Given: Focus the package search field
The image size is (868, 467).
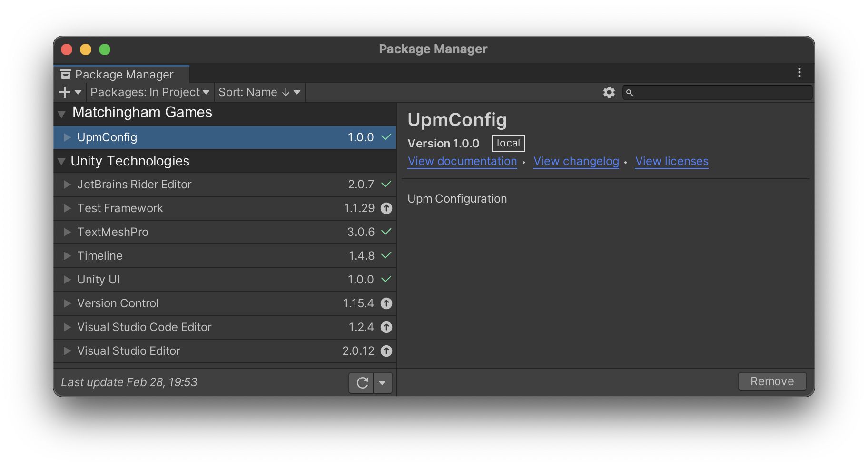Looking at the screenshot, I should (x=718, y=92).
